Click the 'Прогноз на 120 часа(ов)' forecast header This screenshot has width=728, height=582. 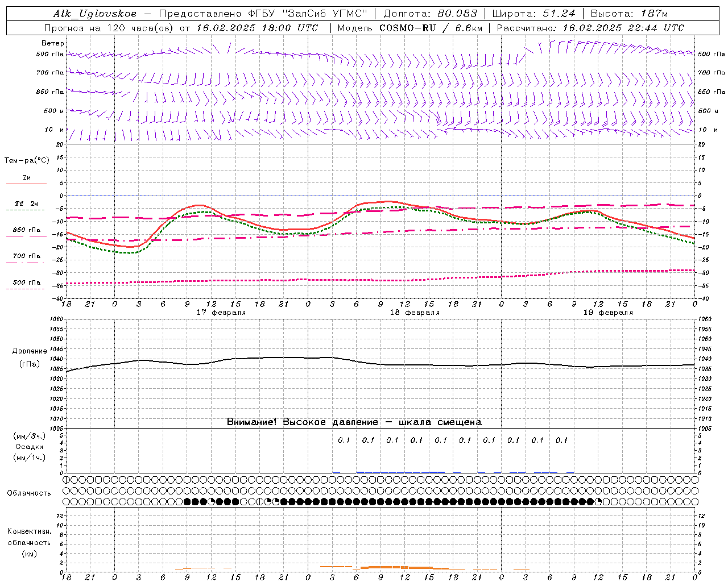click(109, 28)
